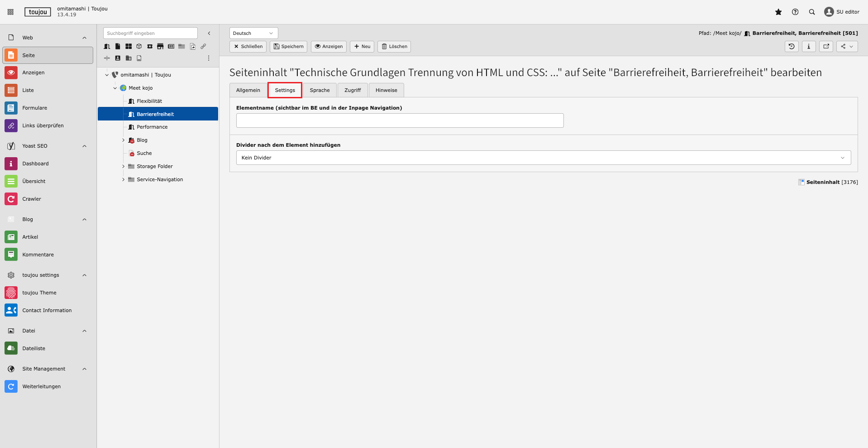868x448 pixels.
Task: Open the Deutsch language selector
Action: [x=253, y=33]
